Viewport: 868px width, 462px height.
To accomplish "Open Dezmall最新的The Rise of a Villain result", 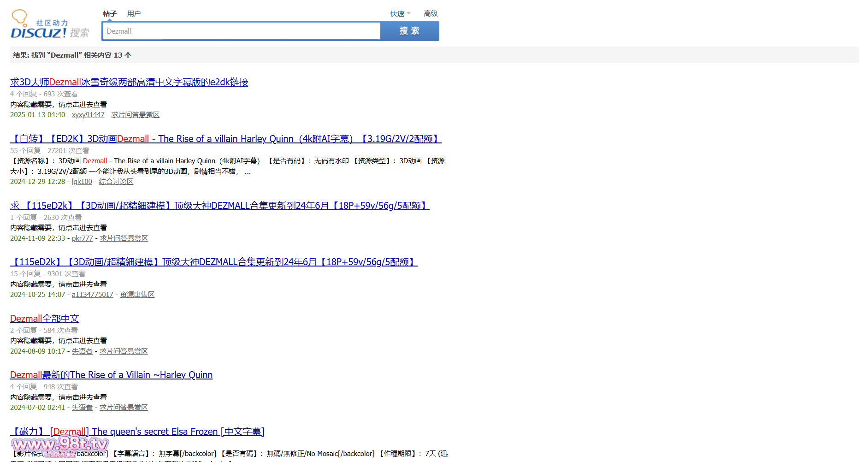I will [x=111, y=375].
